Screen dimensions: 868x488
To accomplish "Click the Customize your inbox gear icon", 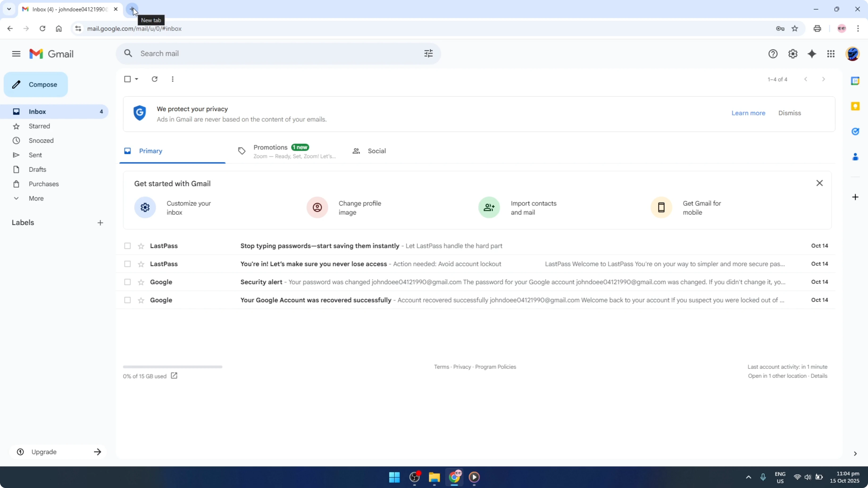I will click(145, 207).
